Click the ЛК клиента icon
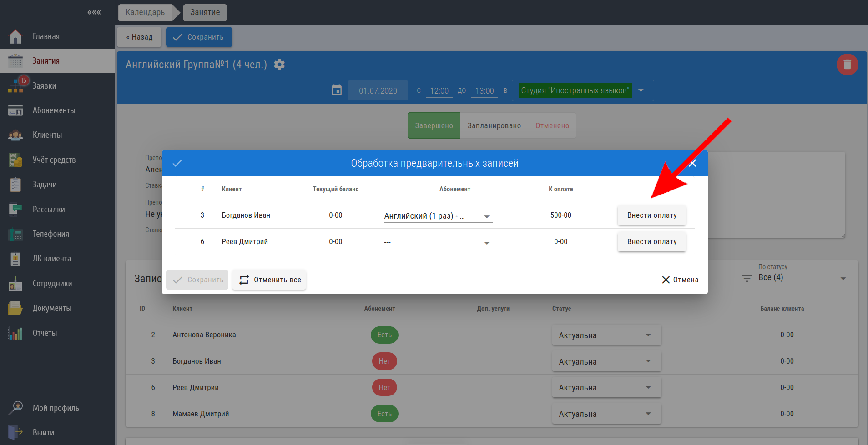The height and width of the screenshot is (445, 868). (15, 259)
